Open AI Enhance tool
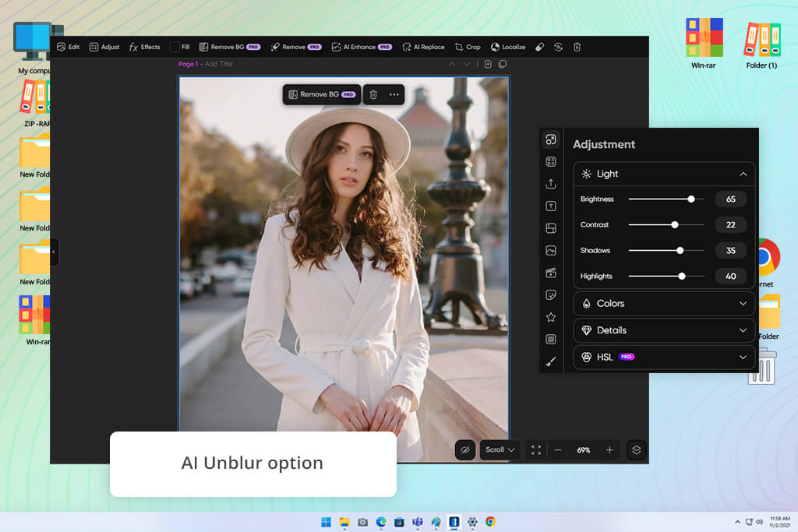The width and height of the screenshot is (798, 532). click(x=362, y=47)
